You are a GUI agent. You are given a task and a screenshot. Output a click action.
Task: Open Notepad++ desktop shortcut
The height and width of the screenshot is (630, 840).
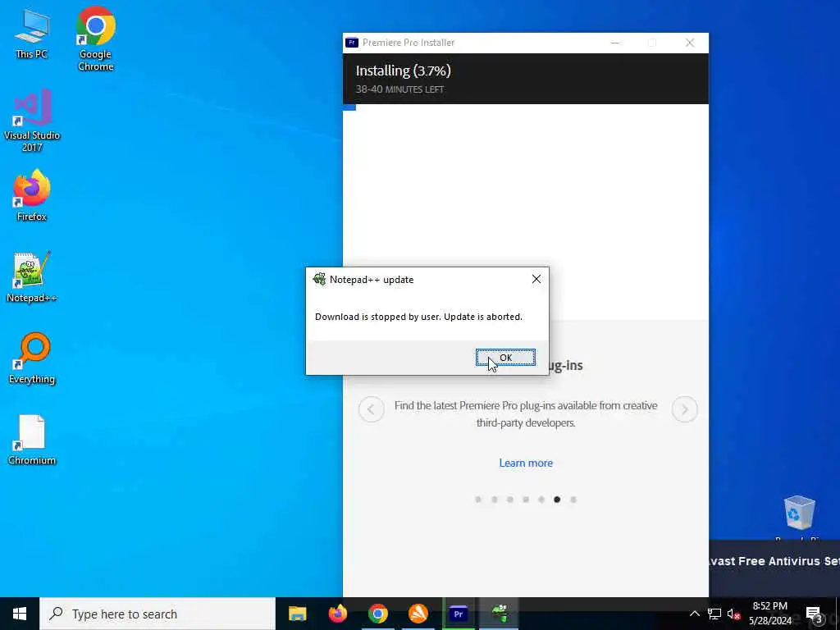pyautogui.click(x=32, y=277)
